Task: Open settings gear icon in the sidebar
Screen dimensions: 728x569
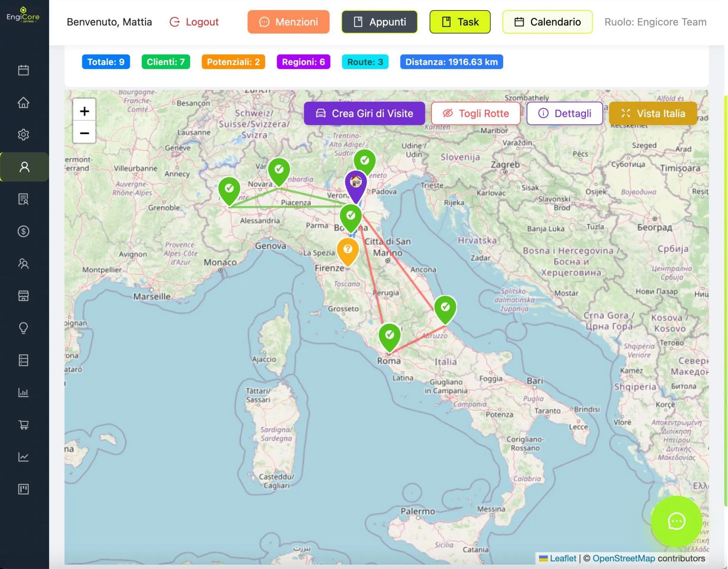Action: coord(23,135)
